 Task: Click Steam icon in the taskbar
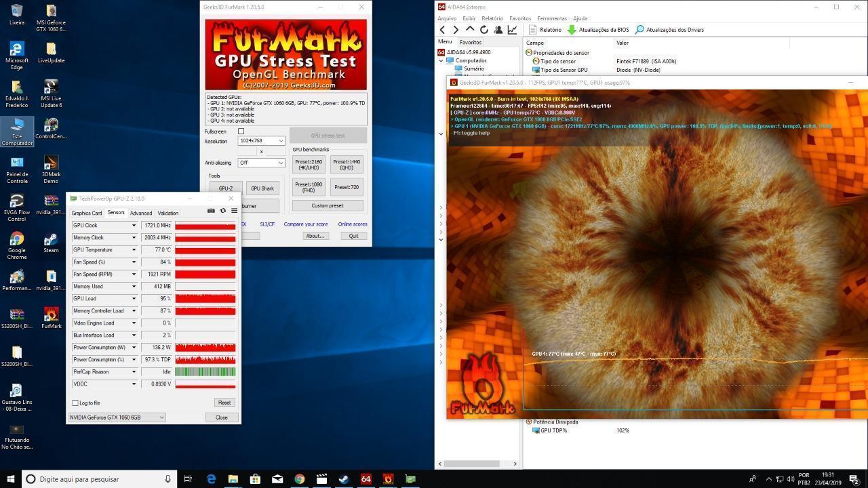pos(343,479)
